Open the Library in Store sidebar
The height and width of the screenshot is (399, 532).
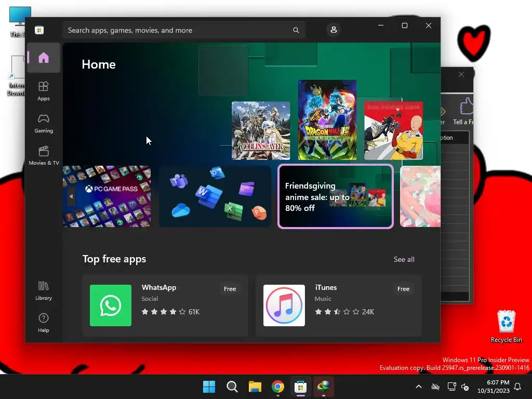(44, 290)
